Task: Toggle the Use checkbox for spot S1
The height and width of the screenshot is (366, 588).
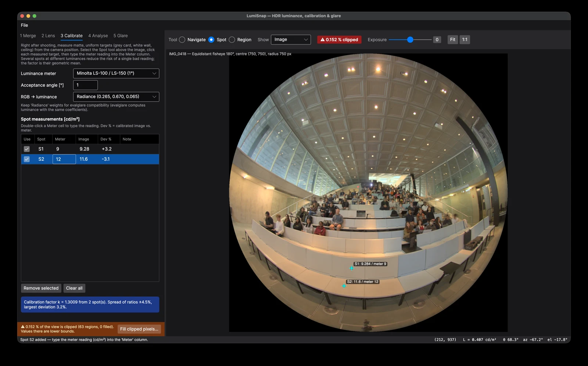Action: point(27,149)
